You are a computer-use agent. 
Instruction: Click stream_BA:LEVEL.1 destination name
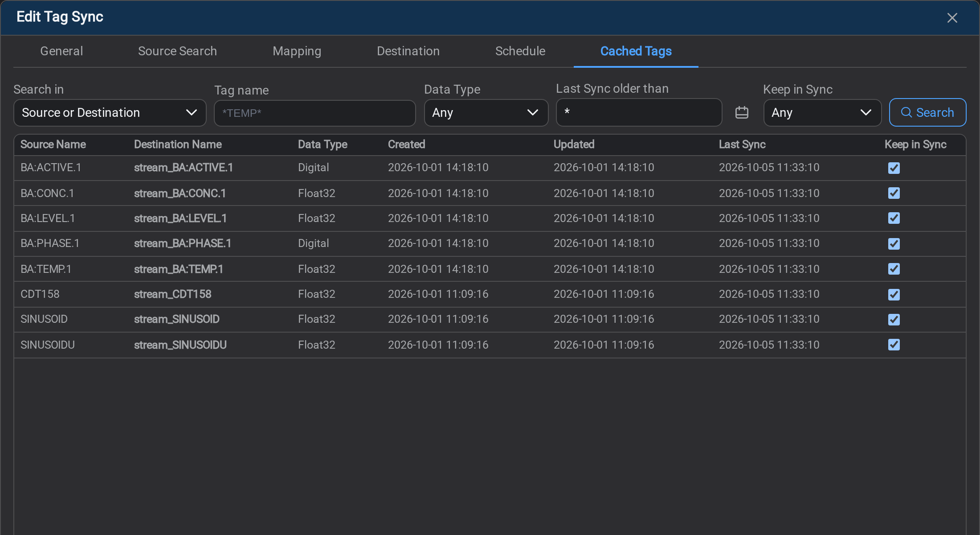(x=180, y=218)
